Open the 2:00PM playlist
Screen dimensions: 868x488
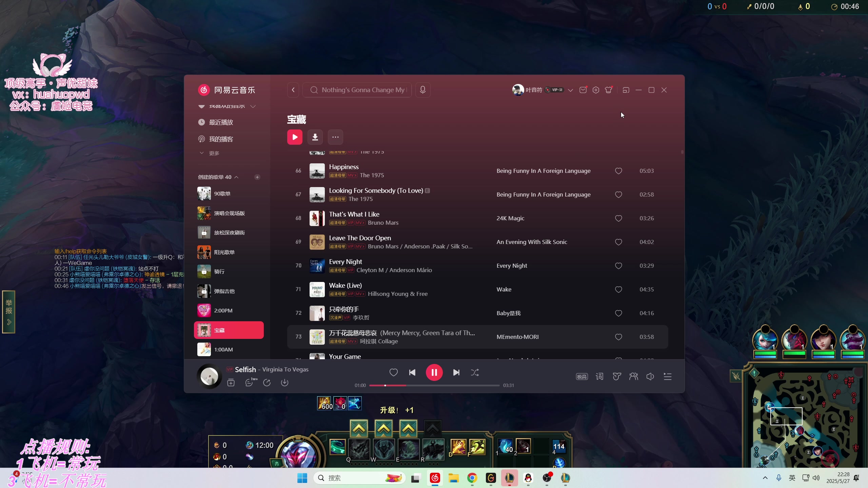click(x=229, y=310)
